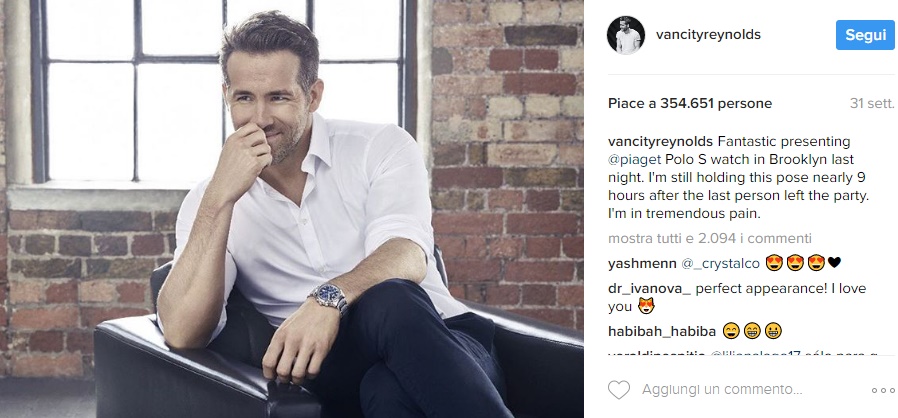Click the heart like icon
Screen dimensions: 898x418
[619, 390]
